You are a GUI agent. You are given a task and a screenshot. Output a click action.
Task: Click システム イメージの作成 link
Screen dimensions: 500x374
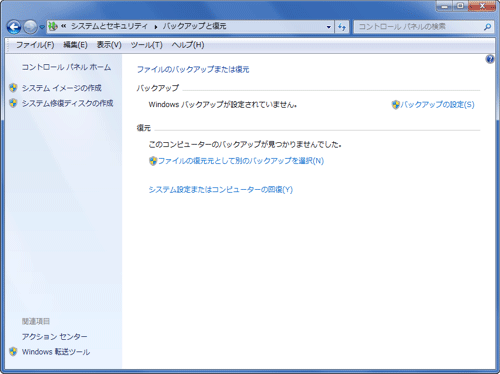(62, 88)
